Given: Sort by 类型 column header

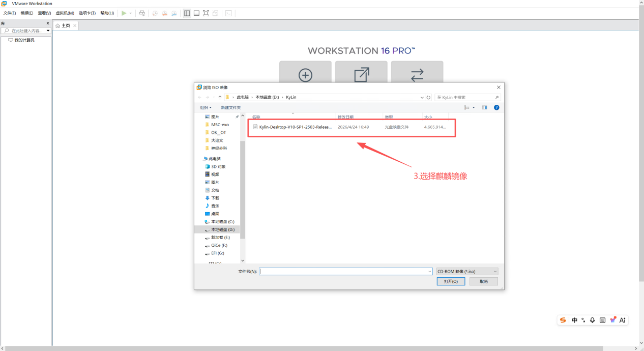Looking at the screenshot, I should tap(389, 117).
